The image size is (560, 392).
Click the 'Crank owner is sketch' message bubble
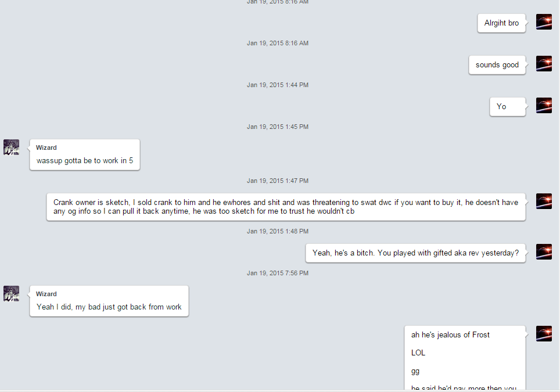click(286, 207)
